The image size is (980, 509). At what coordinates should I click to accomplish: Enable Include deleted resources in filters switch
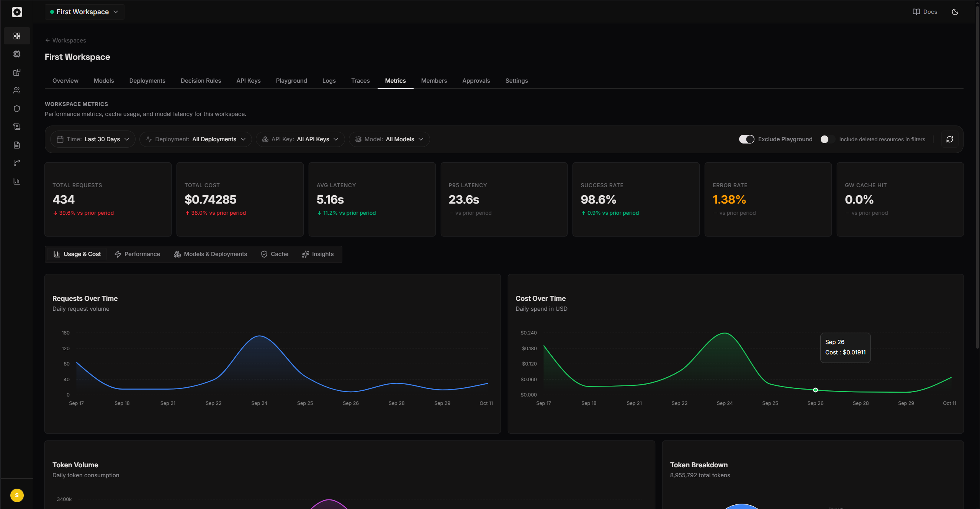(828, 139)
